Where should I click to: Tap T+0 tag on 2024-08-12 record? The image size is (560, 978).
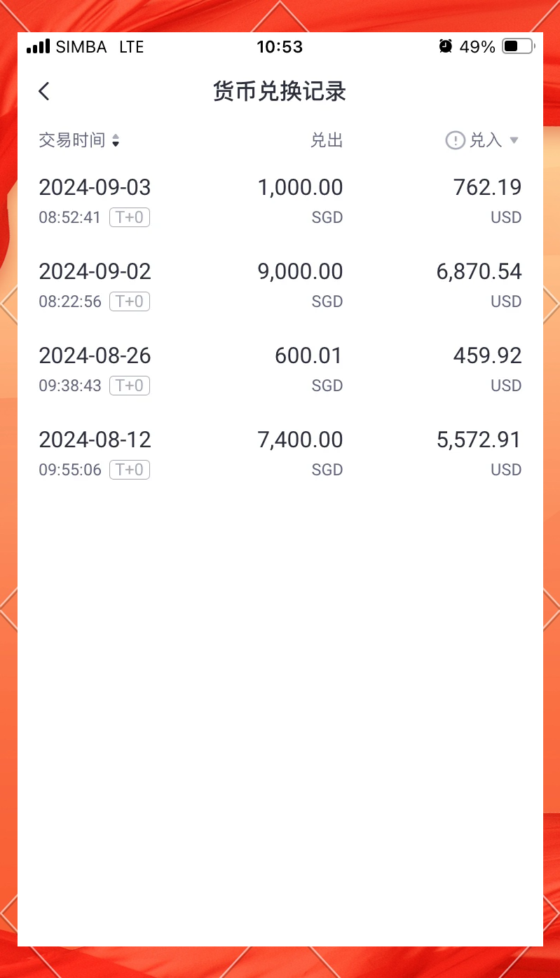130,470
